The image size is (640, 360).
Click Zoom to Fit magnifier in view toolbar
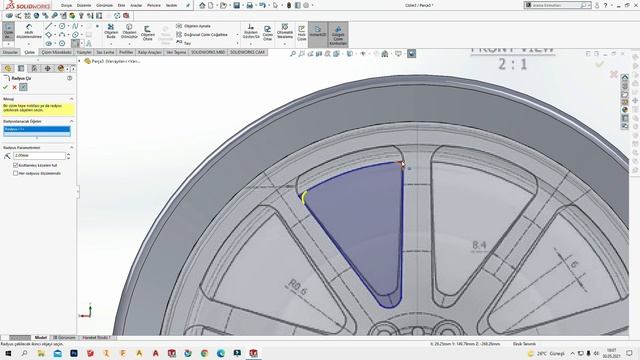coord(293,54)
